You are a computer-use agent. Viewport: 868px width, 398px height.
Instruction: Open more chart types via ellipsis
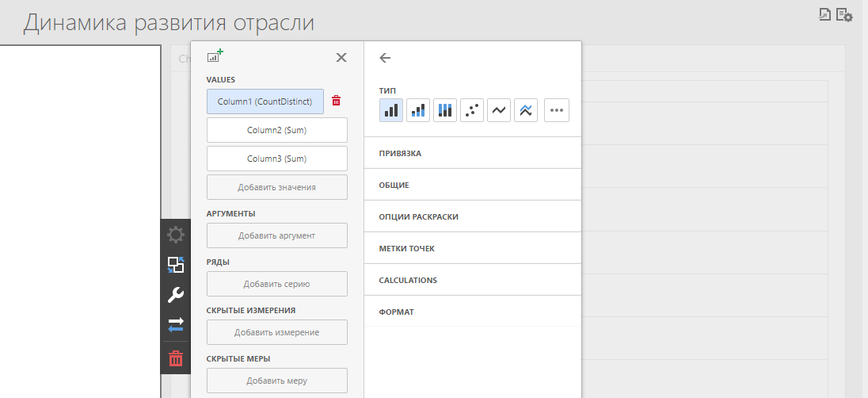tap(557, 110)
